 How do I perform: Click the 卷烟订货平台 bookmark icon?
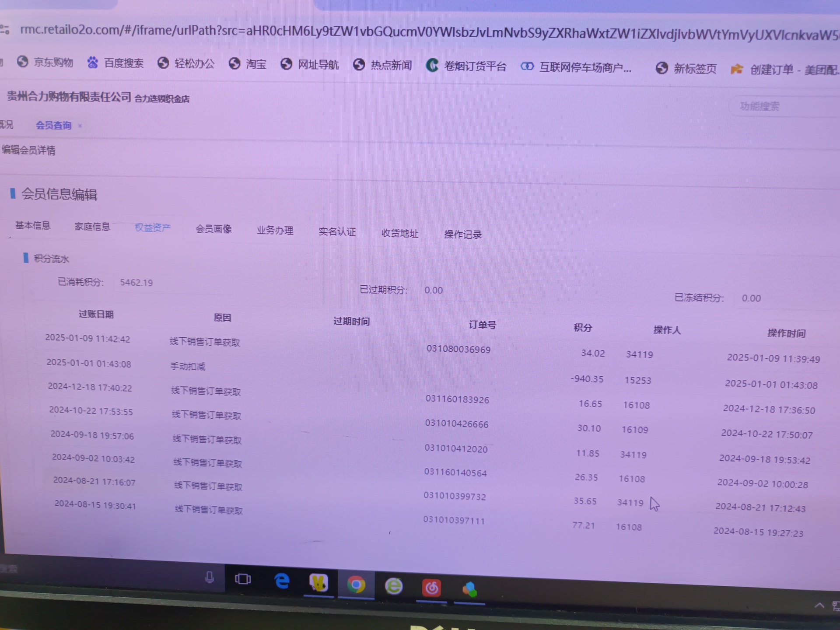(432, 66)
